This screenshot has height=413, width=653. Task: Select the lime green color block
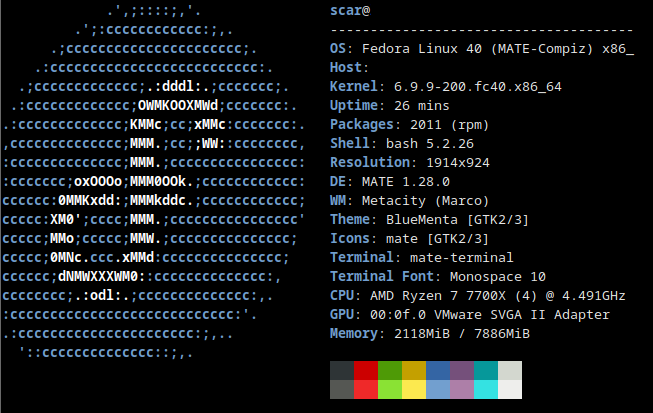click(390, 390)
